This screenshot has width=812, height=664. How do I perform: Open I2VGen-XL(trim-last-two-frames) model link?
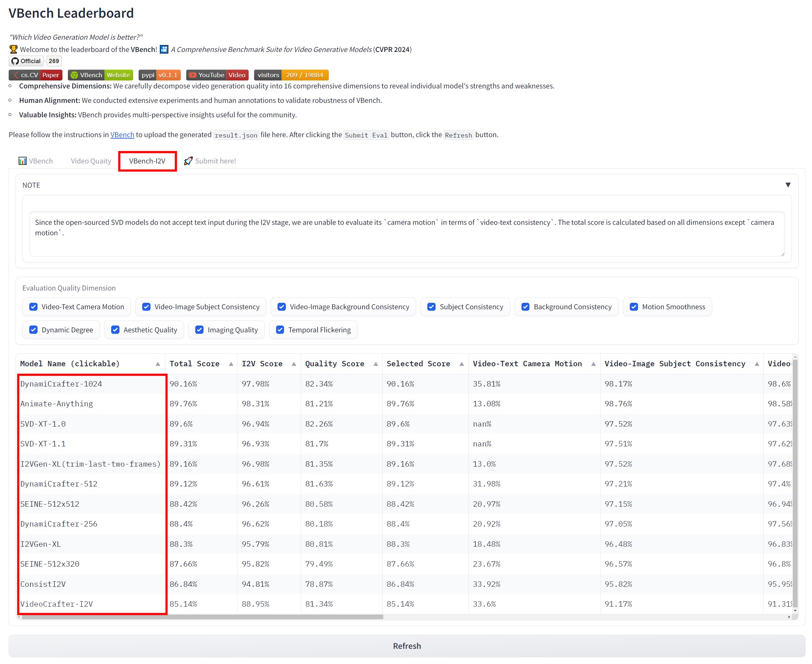[x=90, y=464]
